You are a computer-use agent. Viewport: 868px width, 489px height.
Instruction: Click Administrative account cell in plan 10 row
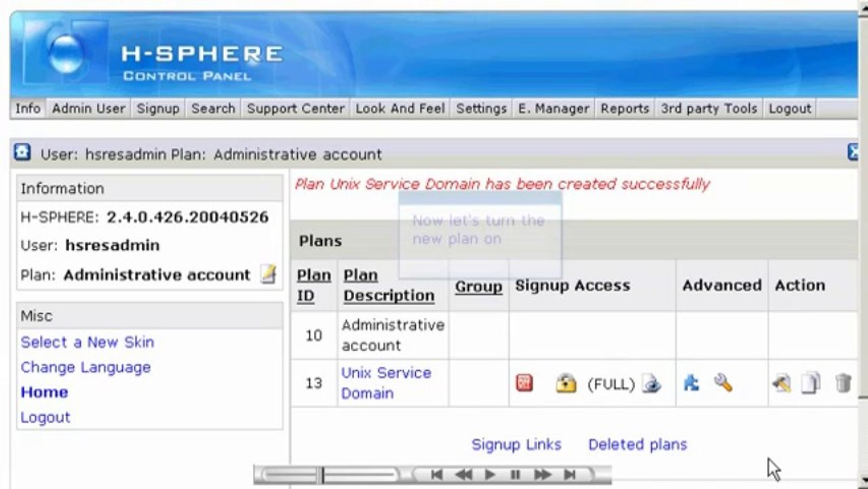[x=393, y=335]
